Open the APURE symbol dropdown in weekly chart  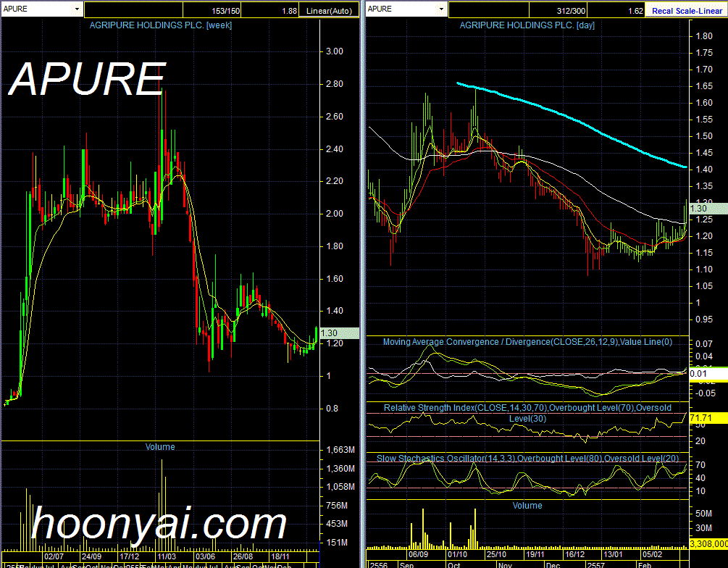tap(77, 9)
